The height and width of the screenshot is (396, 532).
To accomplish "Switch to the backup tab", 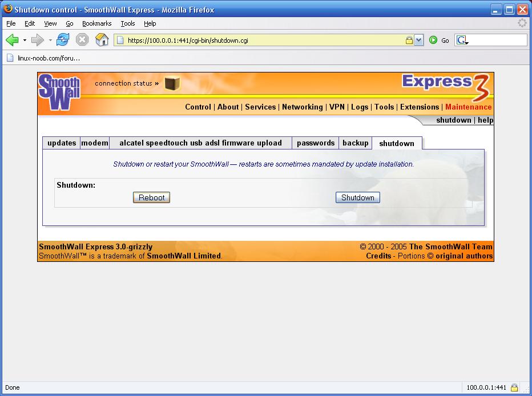I will tap(355, 143).
